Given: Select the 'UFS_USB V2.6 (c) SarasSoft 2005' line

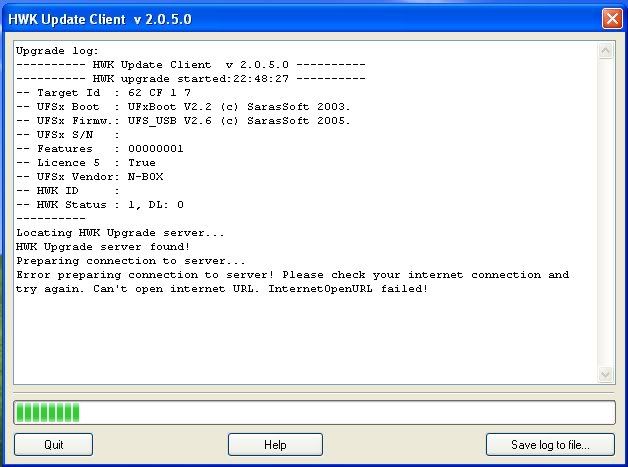Looking at the screenshot, I should (x=183, y=121).
